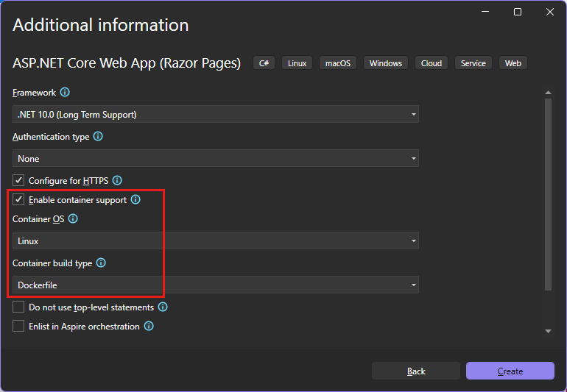Click the Authentication type info icon
The width and height of the screenshot is (567, 392).
tap(98, 137)
